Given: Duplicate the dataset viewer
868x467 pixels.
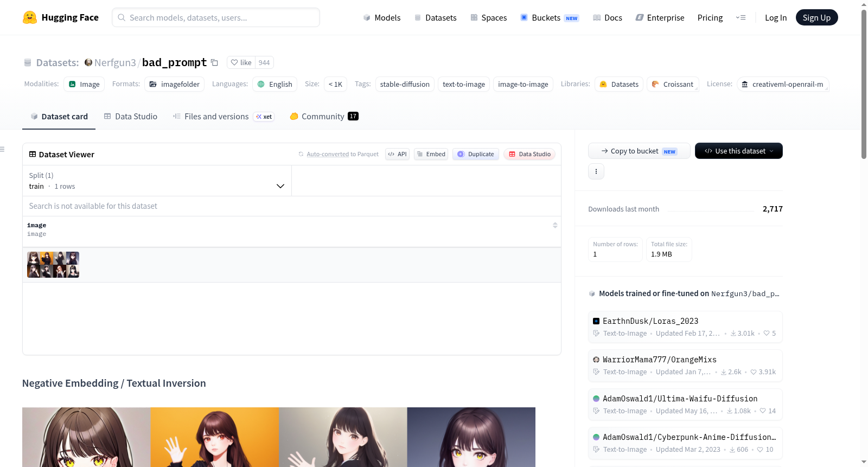Looking at the screenshot, I should click(476, 154).
